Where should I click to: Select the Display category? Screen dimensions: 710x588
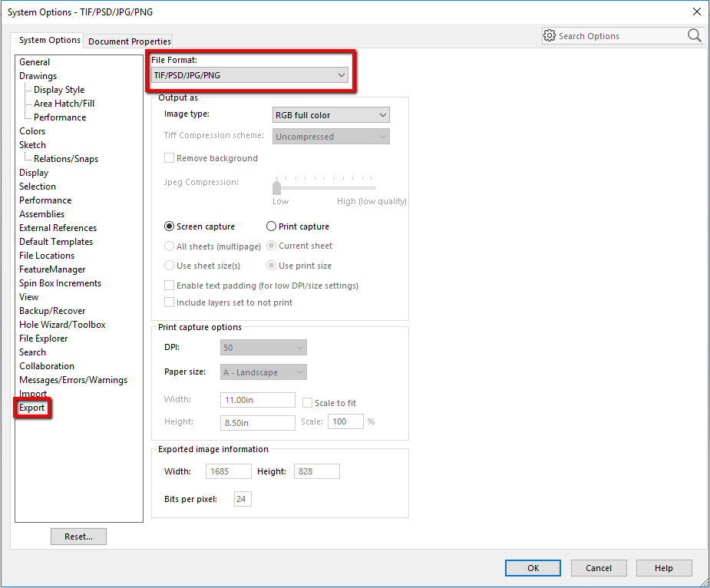pyautogui.click(x=34, y=173)
